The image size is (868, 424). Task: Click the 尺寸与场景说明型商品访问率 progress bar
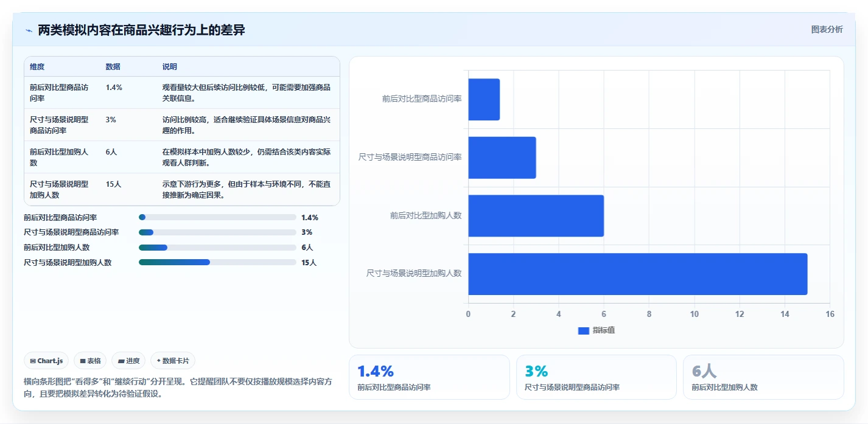(x=217, y=232)
